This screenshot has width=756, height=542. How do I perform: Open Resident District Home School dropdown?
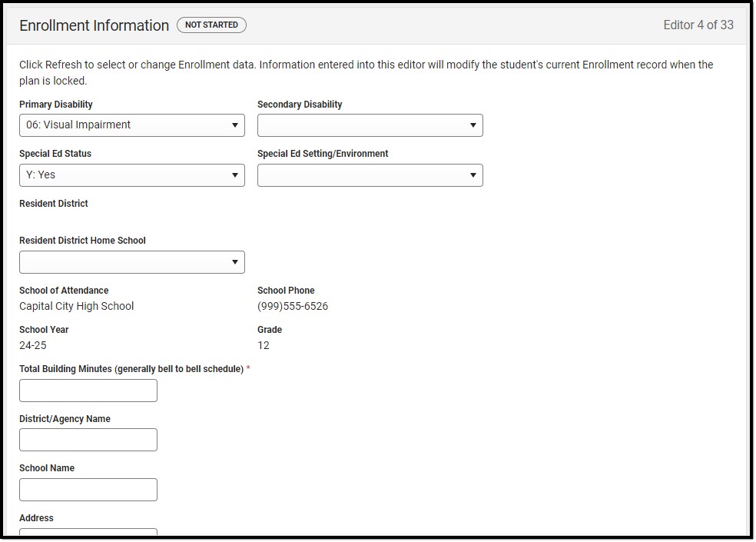click(x=131, y=262)
